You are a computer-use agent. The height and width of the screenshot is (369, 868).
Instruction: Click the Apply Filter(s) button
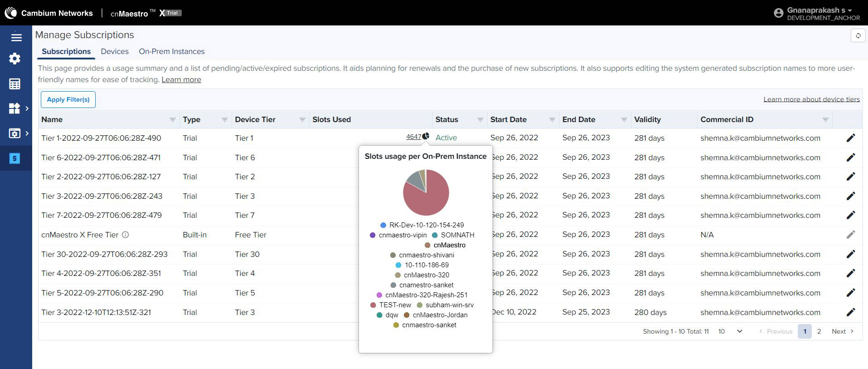pyautogui.click(x=68, y=99)
